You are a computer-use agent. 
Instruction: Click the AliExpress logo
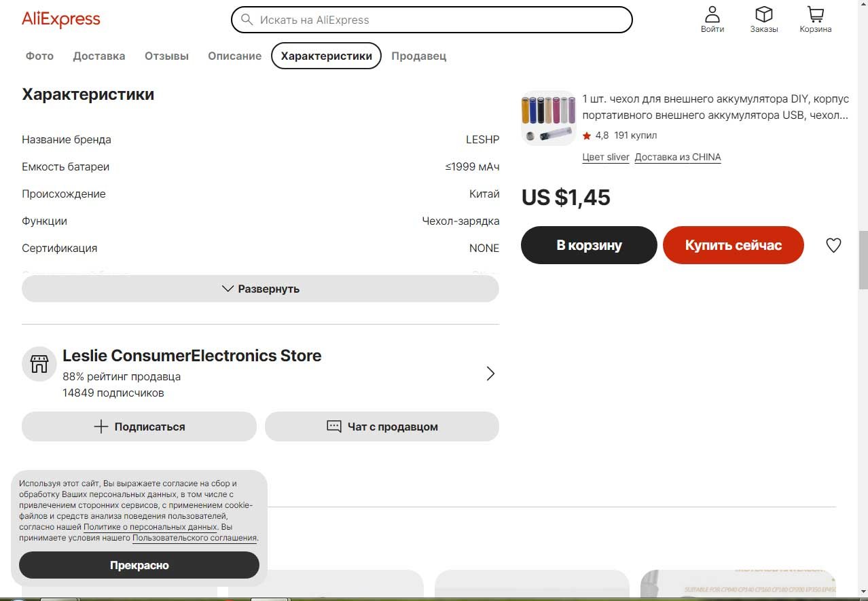61,19
